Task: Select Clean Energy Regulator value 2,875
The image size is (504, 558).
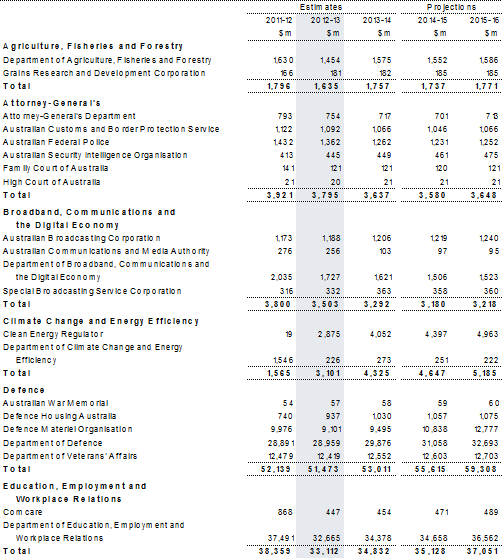Action: [x=328, y=334]
